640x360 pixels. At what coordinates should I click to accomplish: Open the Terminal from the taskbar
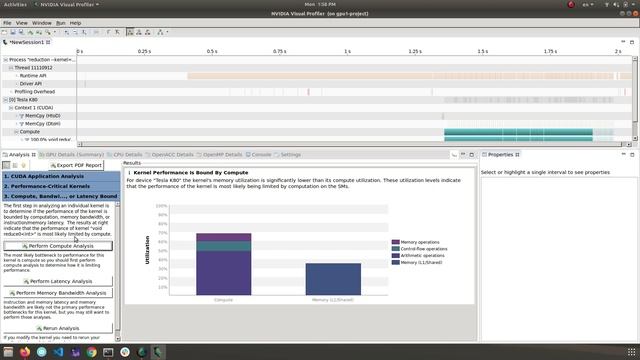click(108, 352)
